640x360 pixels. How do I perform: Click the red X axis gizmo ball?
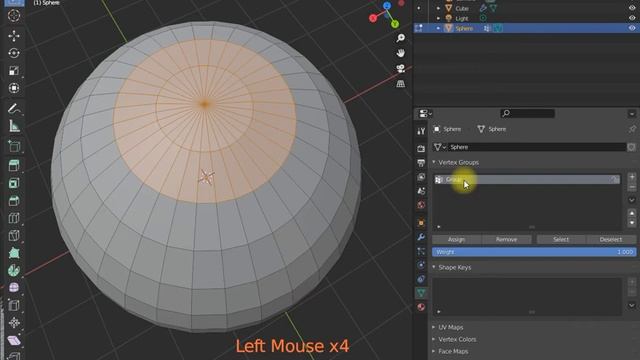(x=373, y=18)
